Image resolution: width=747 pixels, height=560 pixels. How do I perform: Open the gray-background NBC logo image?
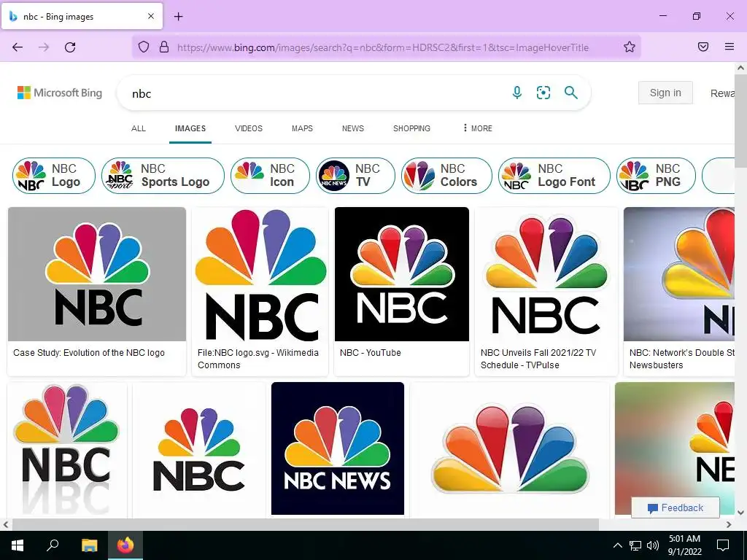(x=97, y=274)
